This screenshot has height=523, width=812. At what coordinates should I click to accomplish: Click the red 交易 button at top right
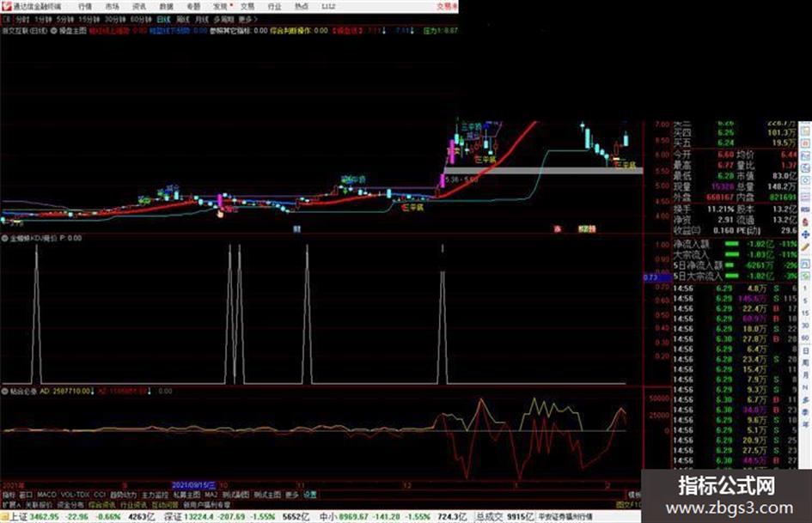click(x=447, y=7)
